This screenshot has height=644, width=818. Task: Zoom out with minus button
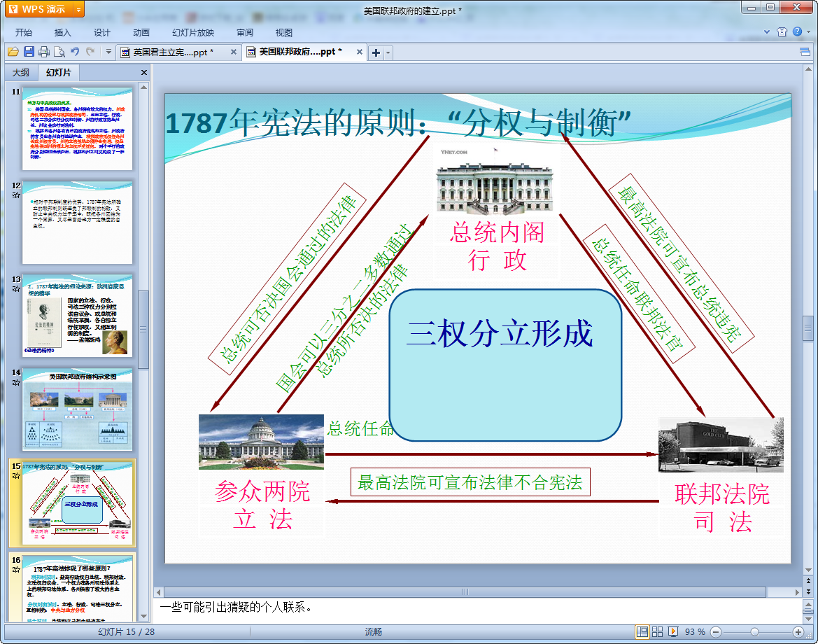click(x=716, y=632)
